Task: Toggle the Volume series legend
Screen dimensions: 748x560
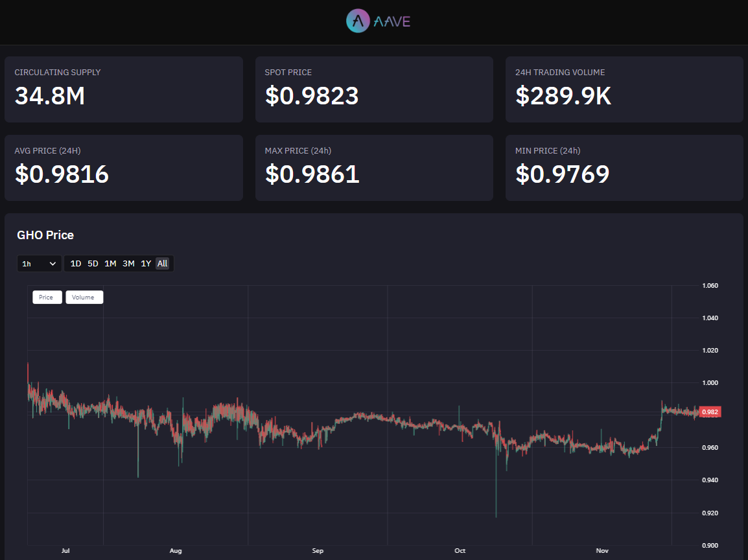Action: click(84, 297)
